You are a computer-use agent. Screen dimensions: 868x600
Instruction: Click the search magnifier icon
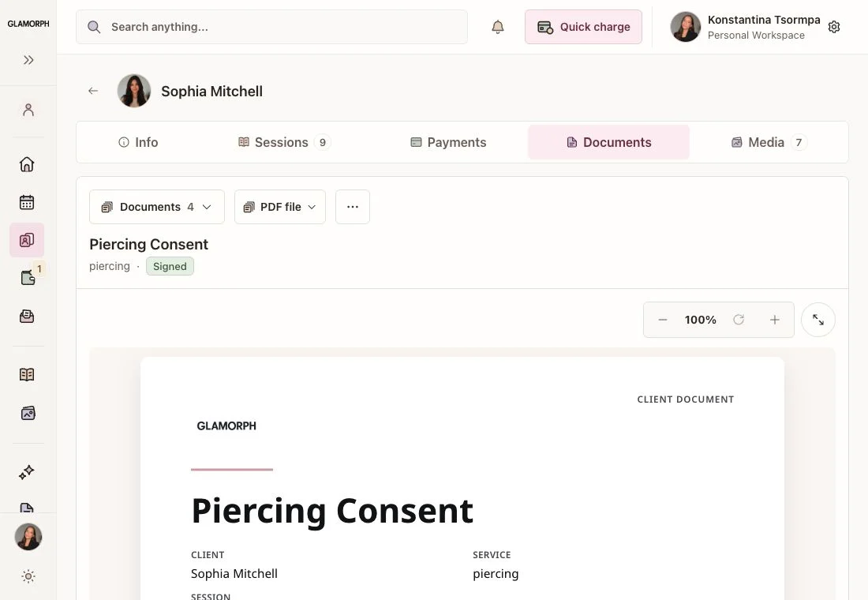click(94, 27)
